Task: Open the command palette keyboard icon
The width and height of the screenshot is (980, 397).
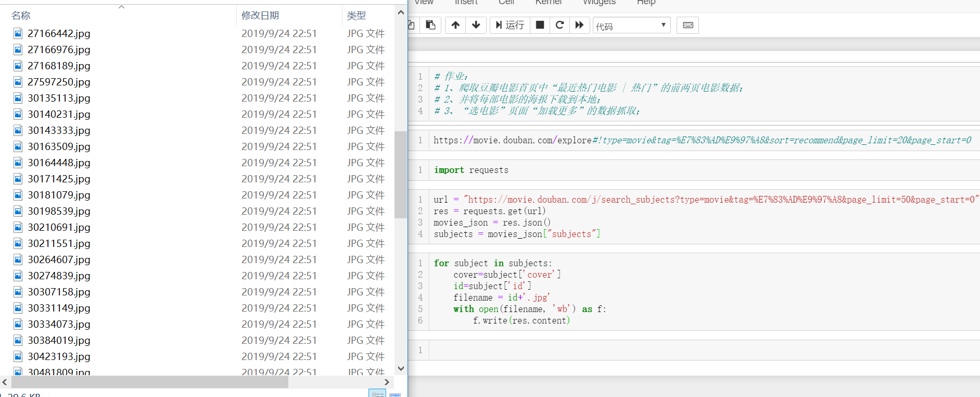Action: pyautogui.click(x=688, y=25)
